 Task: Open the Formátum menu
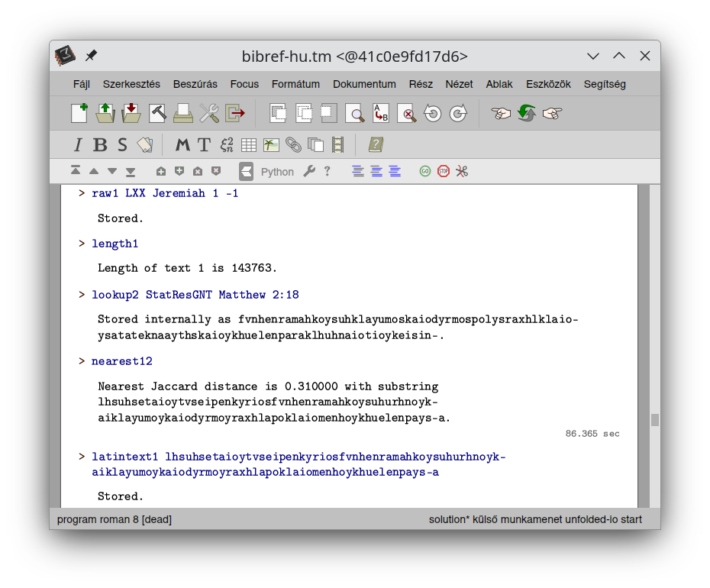click(x=295, y=84)
